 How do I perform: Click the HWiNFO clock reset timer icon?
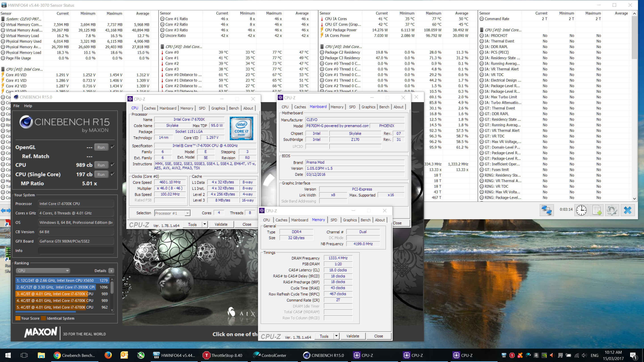pos(581,210)
